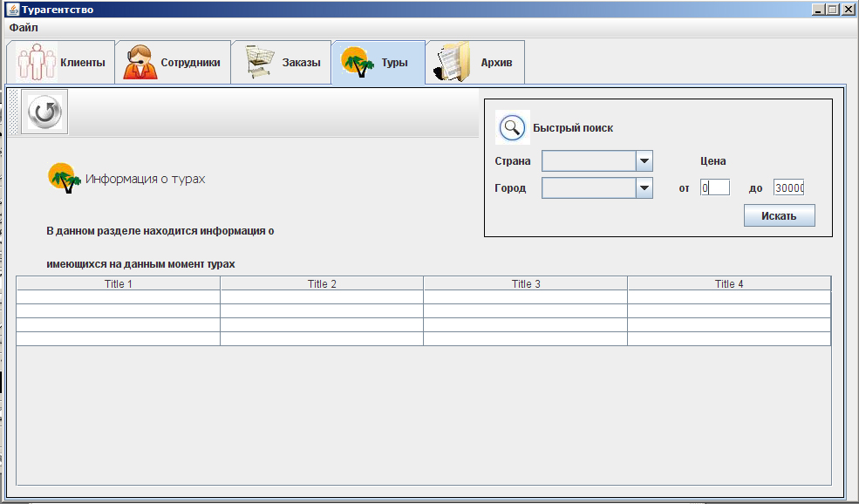
Task: Click the Java icon in title bar
Action: tap(11, 10)
